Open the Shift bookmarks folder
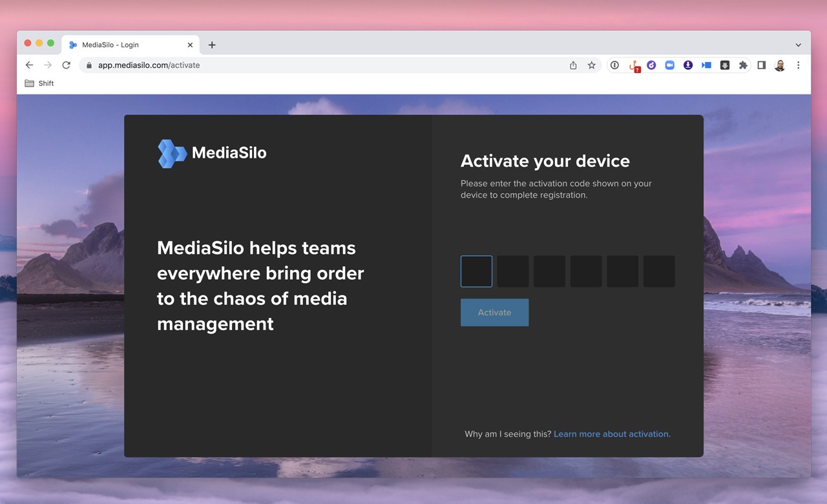The image size is (827, 504). coord(39,83)
